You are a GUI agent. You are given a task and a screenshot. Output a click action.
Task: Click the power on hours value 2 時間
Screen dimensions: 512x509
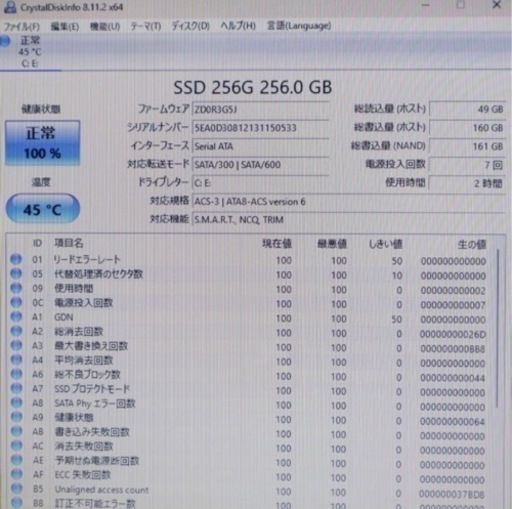(467, 183)
